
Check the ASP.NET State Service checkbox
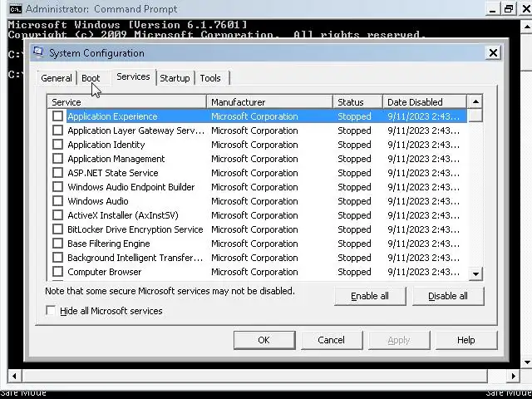[x=57, y=173]
